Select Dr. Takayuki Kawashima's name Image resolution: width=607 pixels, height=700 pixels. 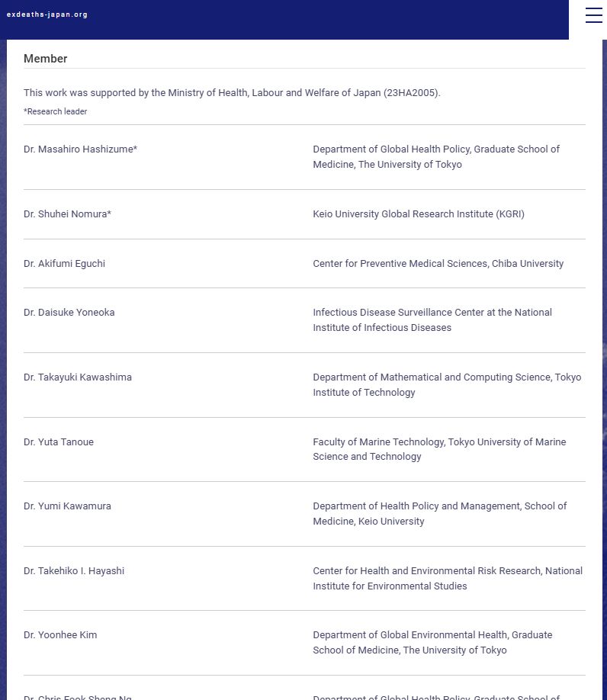click(78, 377)
